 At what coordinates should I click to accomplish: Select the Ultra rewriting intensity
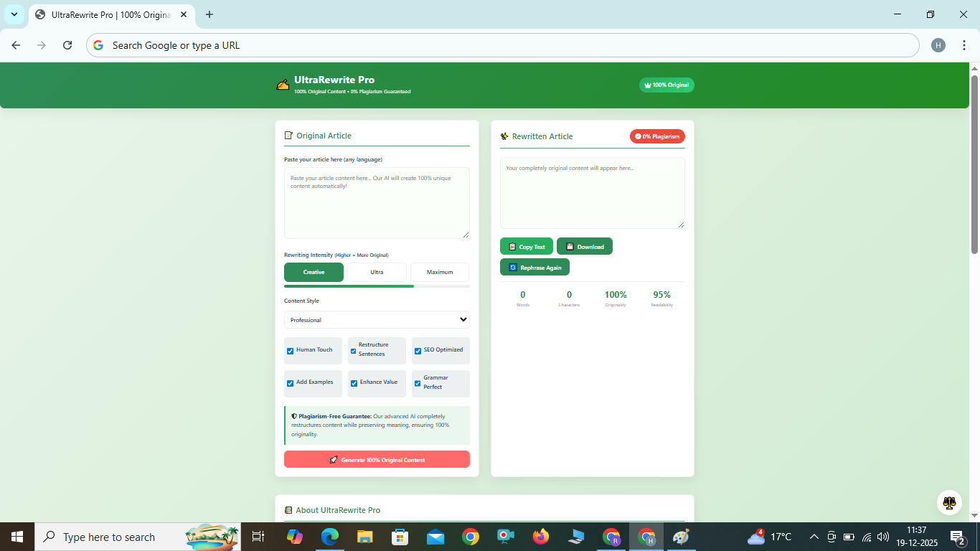click(x=377, y=272)
